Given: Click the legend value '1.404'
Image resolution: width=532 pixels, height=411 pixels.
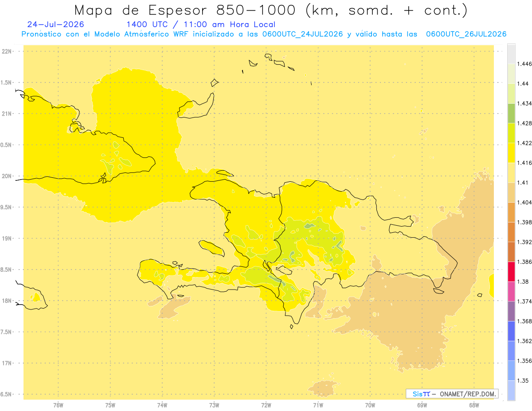Looking at the screenshot, I should point(525,202).
